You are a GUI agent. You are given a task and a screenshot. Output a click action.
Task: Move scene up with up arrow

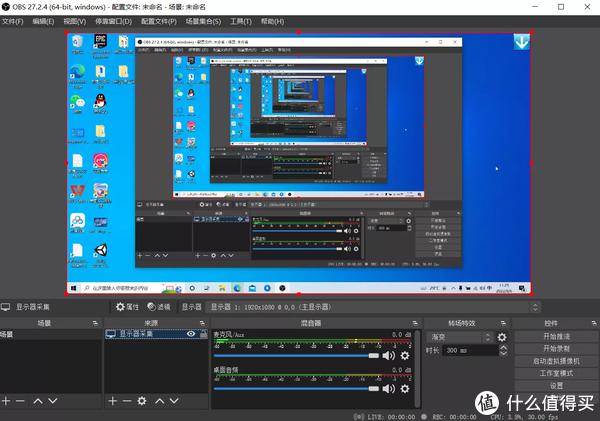[x=38, y=401]
